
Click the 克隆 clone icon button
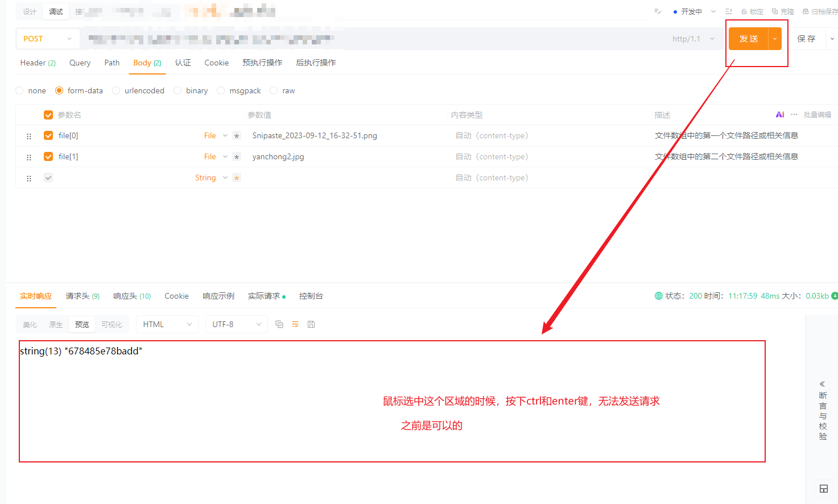pos(783,11)
